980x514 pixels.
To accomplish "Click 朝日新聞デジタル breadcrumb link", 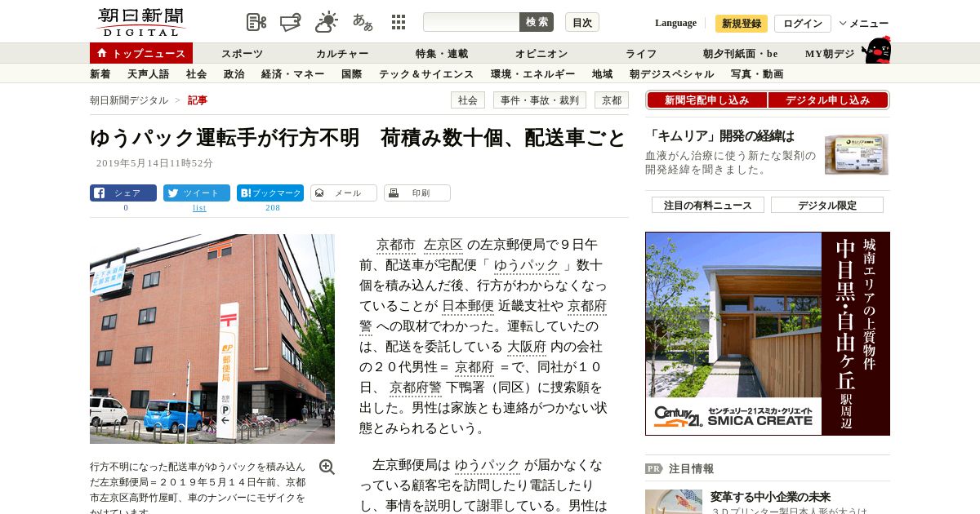I will [129, 100].
